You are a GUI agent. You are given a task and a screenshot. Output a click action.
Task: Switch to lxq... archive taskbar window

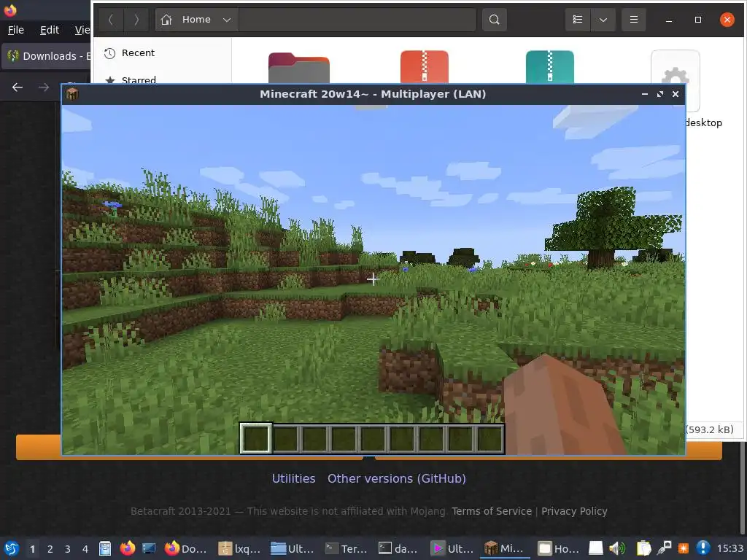[x=239, y=548]
